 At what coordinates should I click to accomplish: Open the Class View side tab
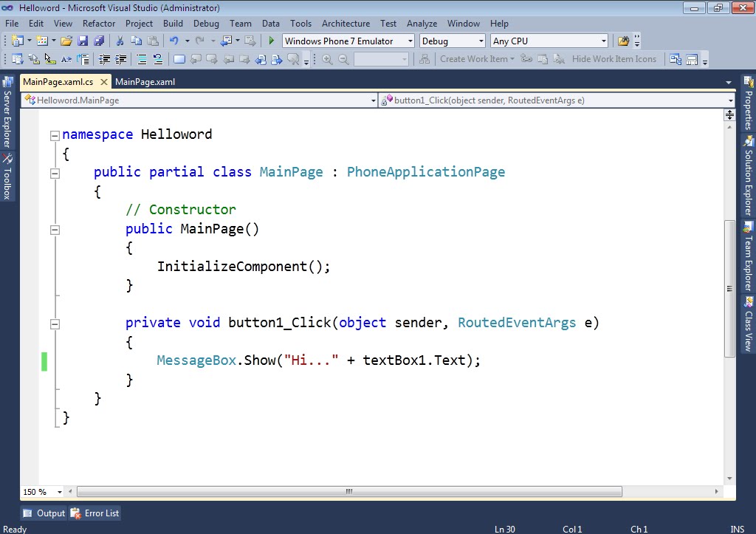[x=749, y=325]
